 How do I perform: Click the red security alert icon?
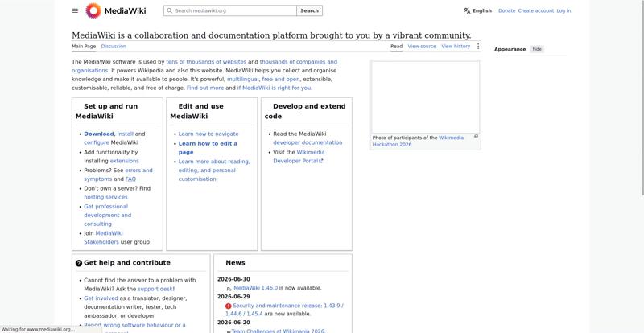tap(229, 306)
